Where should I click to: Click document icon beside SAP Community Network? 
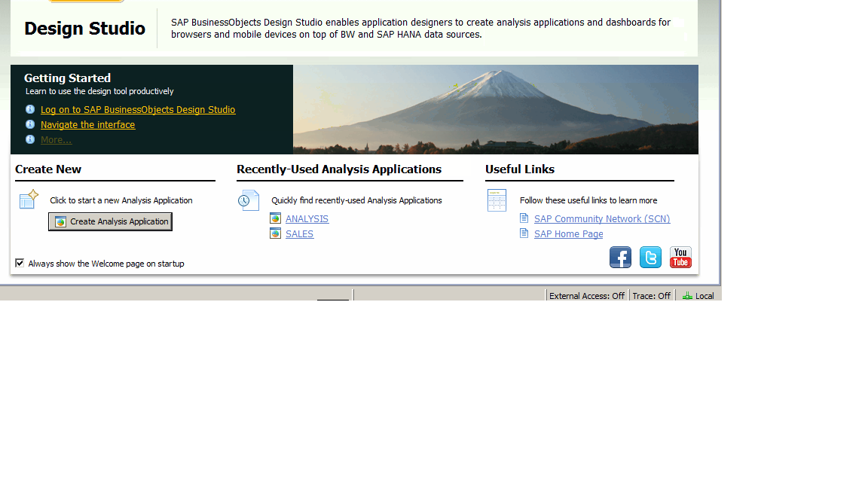pos(524,218)
